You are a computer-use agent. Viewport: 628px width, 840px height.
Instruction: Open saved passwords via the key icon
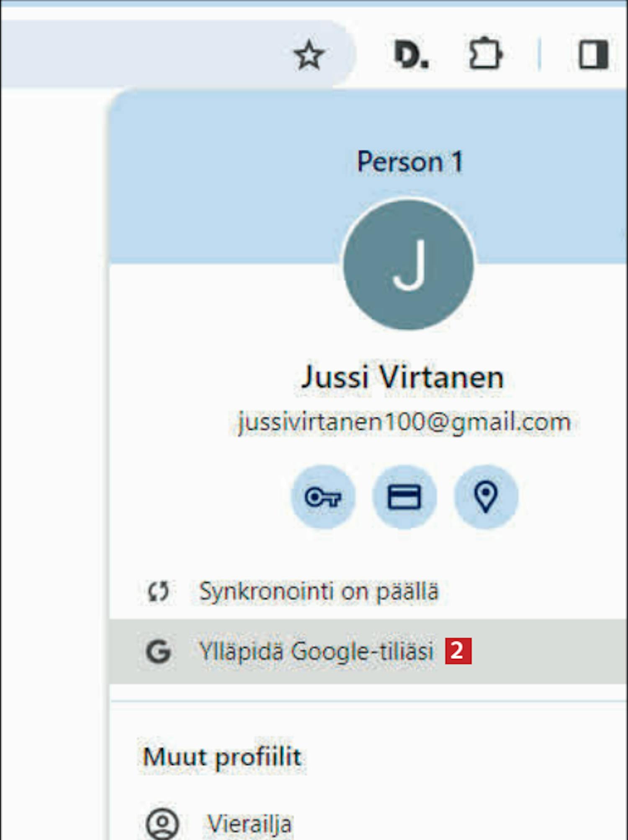(323, 497)
